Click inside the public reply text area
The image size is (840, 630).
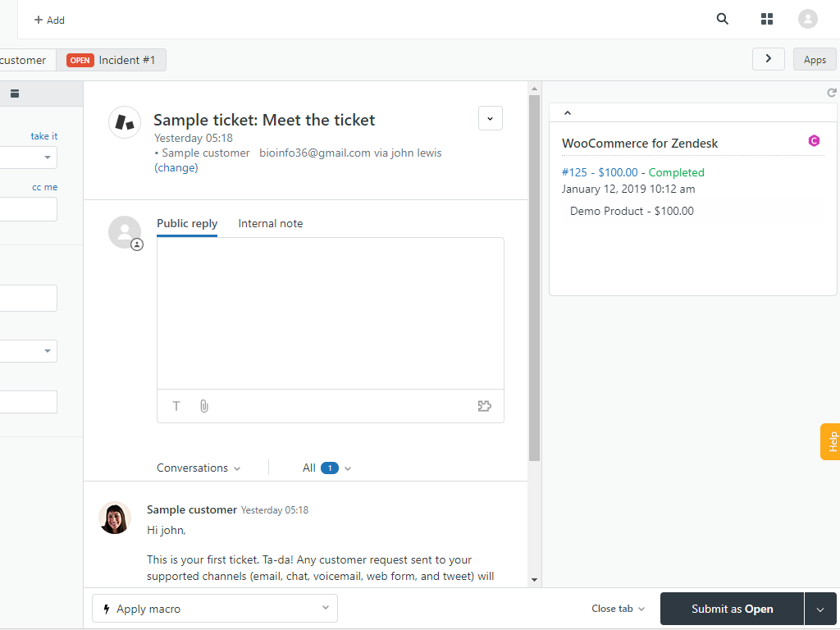[330, 312]
